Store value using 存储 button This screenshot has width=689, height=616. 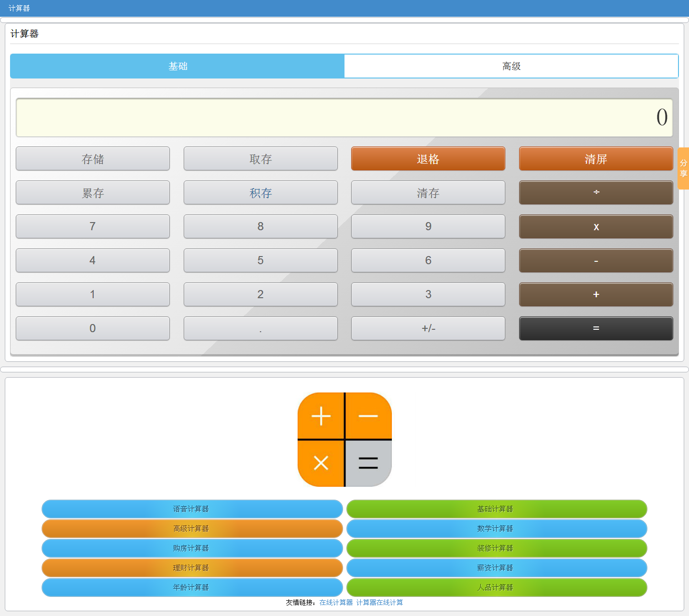click(x=93, y=159)
